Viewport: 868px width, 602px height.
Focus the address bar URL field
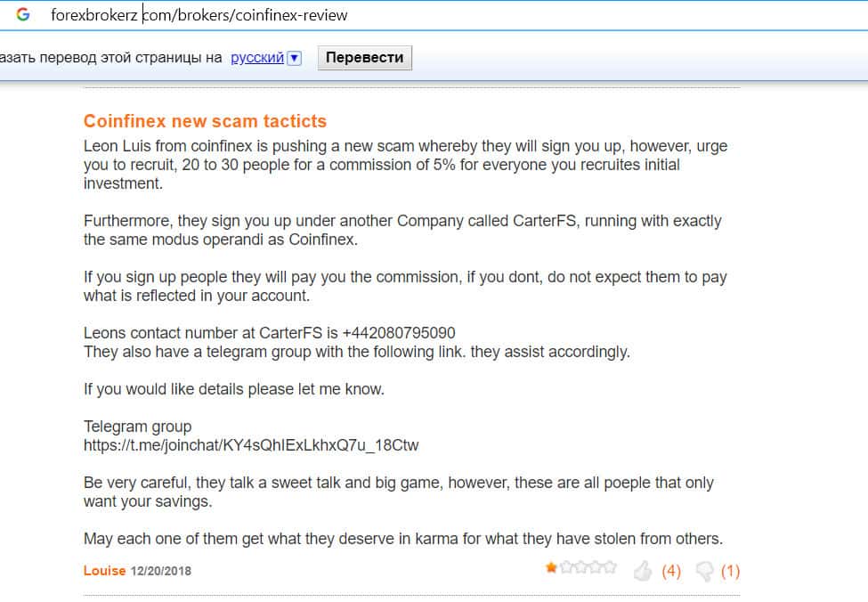coord(356,14)
